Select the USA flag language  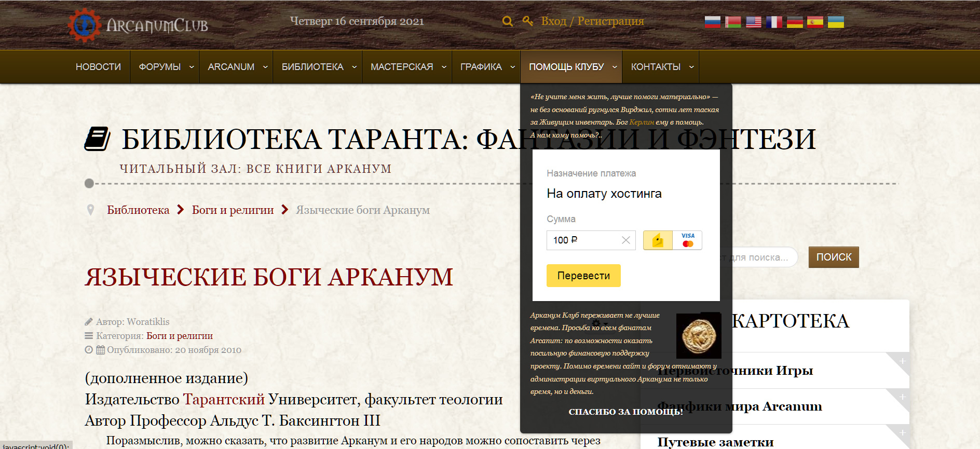[x=753, y=22]
